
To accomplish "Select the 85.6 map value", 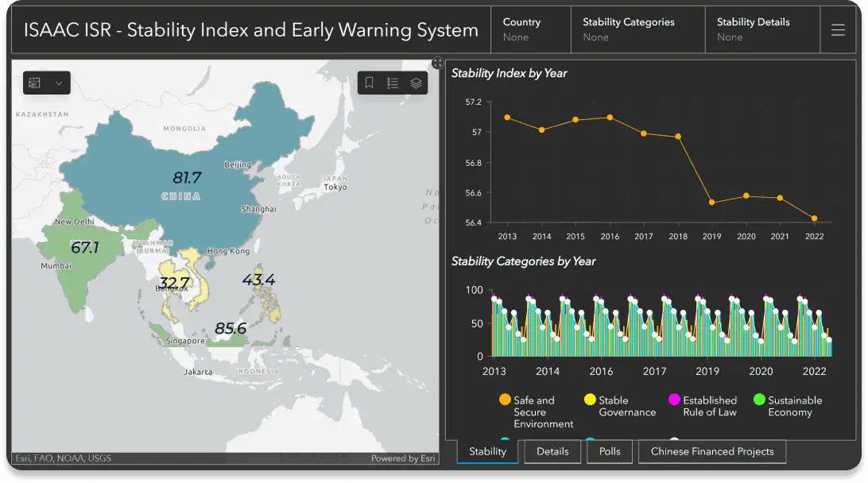I will [x=231, y=328].
